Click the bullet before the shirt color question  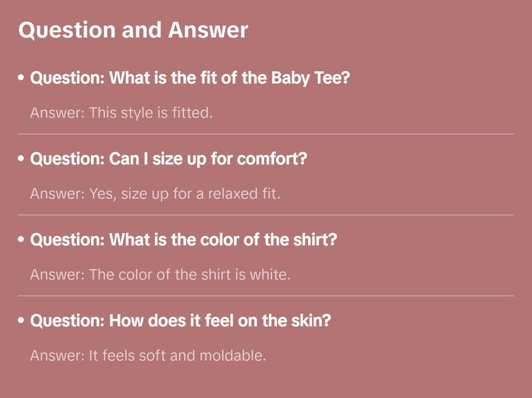point(21,240)
